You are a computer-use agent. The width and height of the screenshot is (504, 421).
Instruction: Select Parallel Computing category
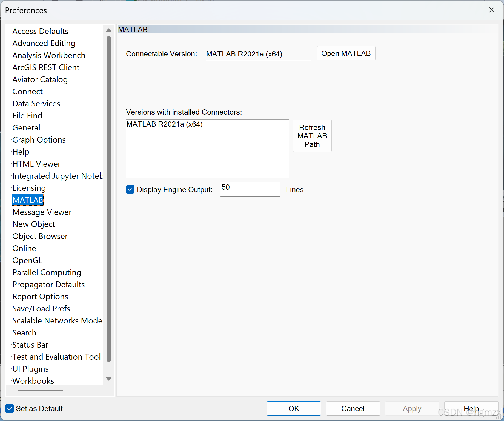(47, 272)
